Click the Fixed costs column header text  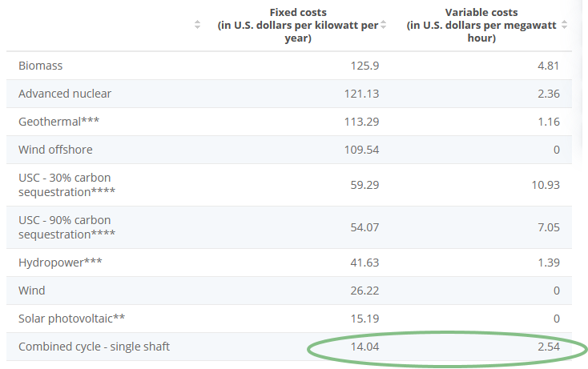tap(297, 26)
